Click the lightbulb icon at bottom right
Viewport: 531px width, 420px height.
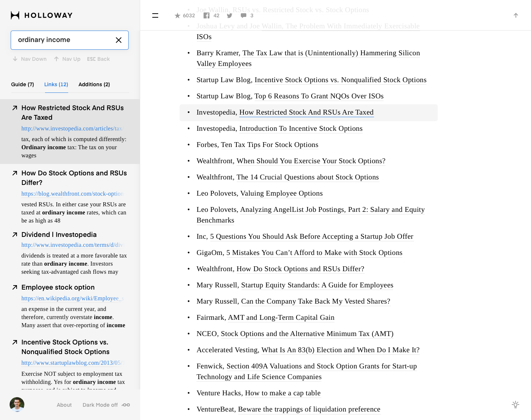click(516, 405)
